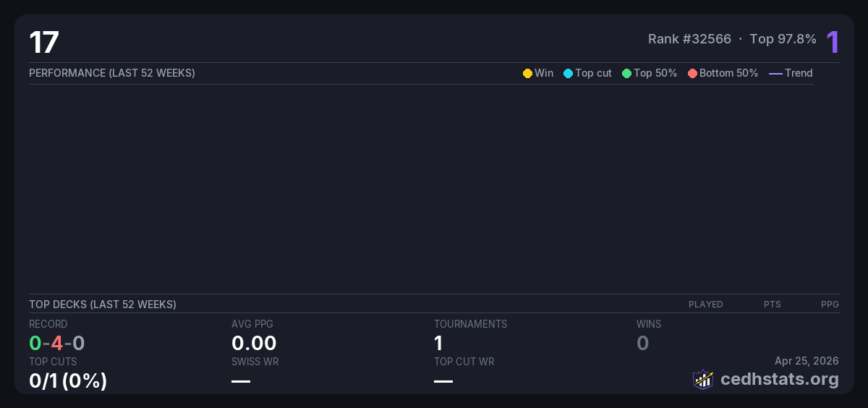Image resolution: width=868 pixels, height=408 pixels.
Task: Sort decks by PLAYED column header
Action: tap(705, 305)
